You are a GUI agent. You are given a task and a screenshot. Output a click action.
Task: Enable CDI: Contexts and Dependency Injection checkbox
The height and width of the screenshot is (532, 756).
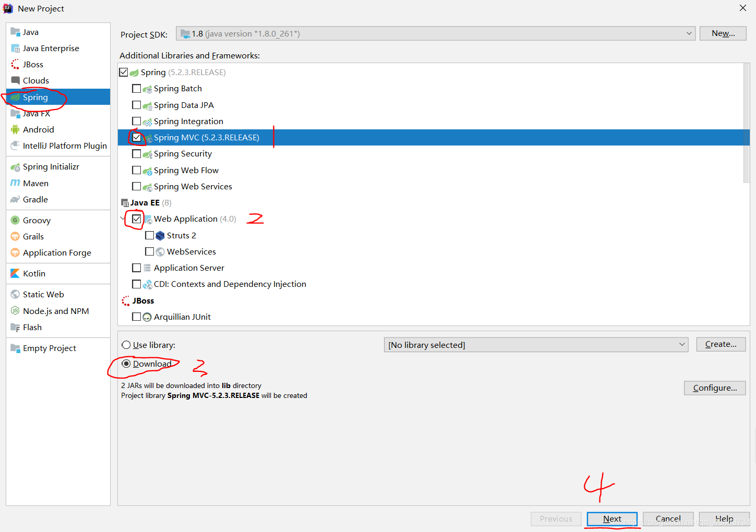(137, 284)
